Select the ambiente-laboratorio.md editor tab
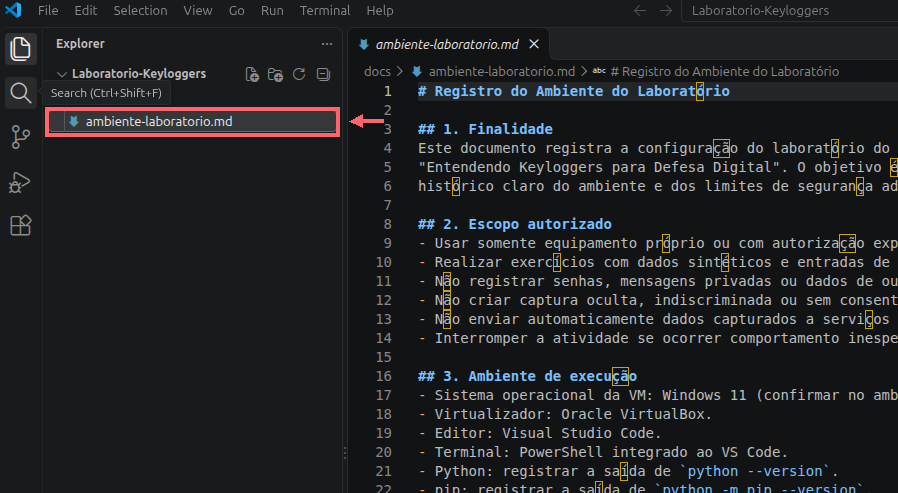Image resolution: width=898 pixels, height=493 pixels. click(448, 44)
